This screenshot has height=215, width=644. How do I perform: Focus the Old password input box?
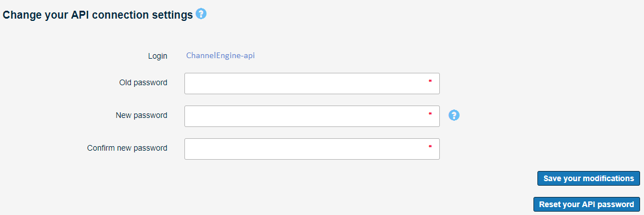(x=312, y=84)
